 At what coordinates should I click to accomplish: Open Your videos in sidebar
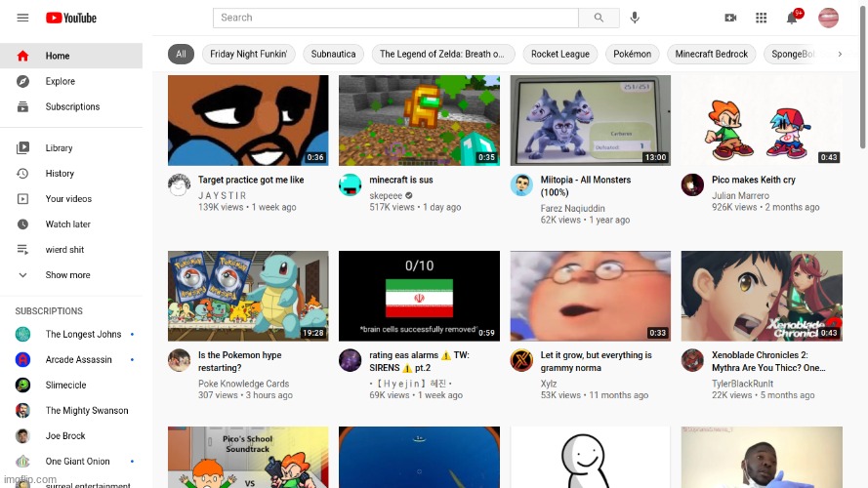point(71,199)
